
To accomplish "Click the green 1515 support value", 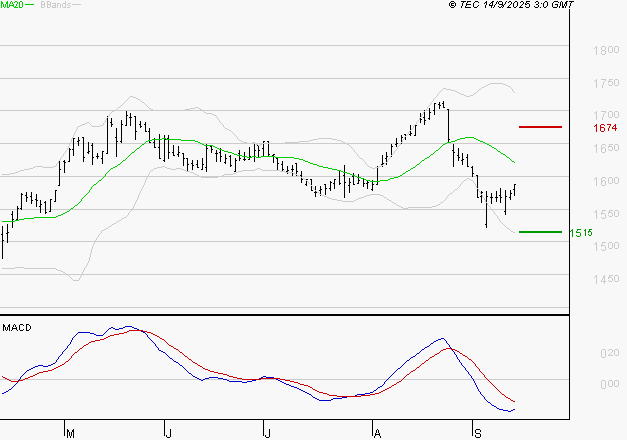I will [x=581, y=233].
